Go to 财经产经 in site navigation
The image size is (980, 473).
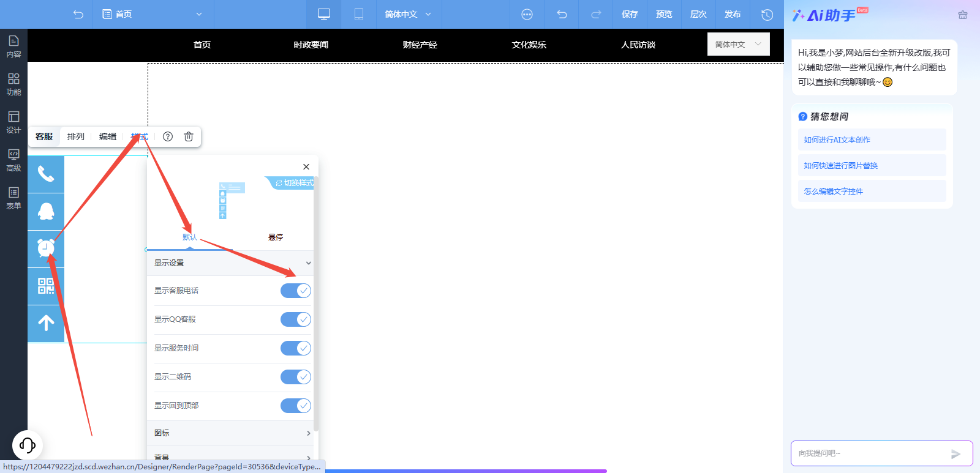pos(420,45)
